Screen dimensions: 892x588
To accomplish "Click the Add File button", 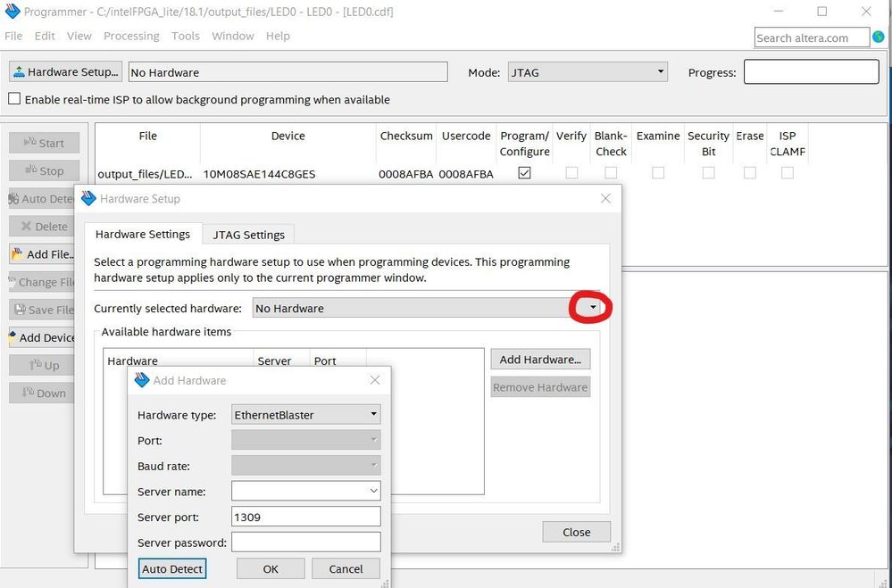I will click(42, 254).
